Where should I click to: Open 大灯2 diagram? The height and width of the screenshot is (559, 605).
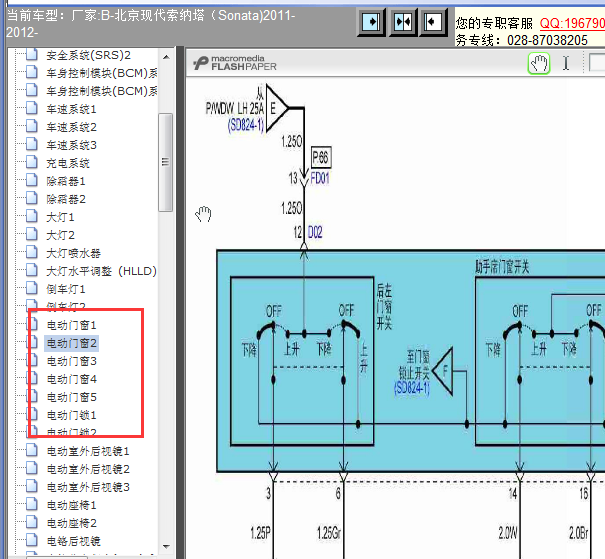point(60,235)
